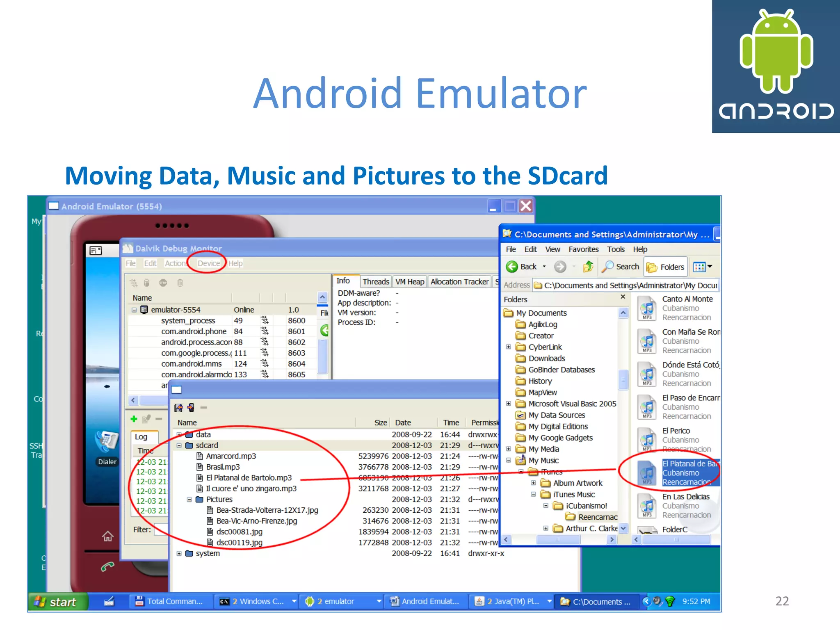Open the Back history dropdown arrow

pos(544,267)
